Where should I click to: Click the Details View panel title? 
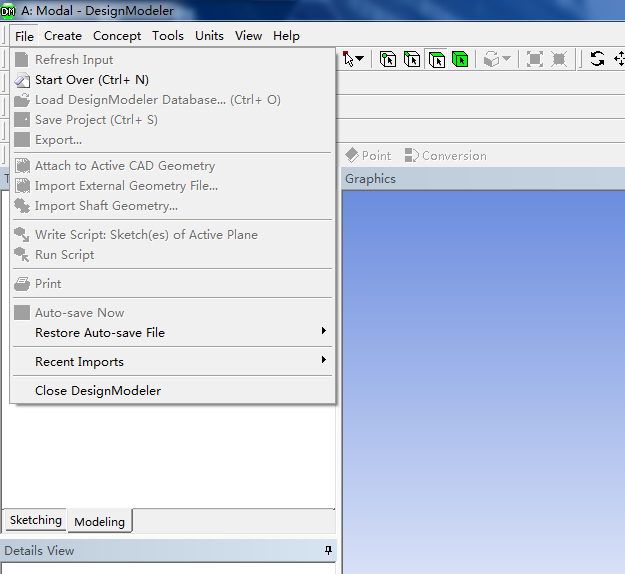[39, 550]
